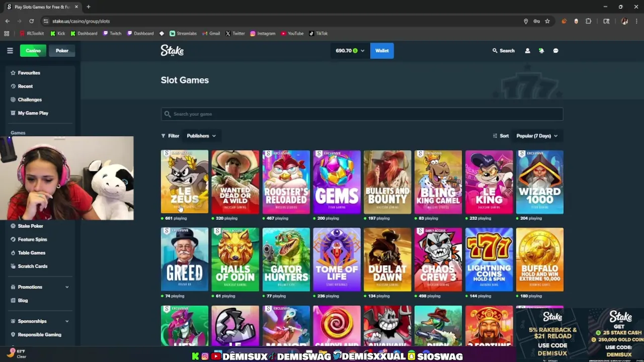Viewport: 644px width, 362px height.
Task: Open the Wallet
Action: click(382, 51)
